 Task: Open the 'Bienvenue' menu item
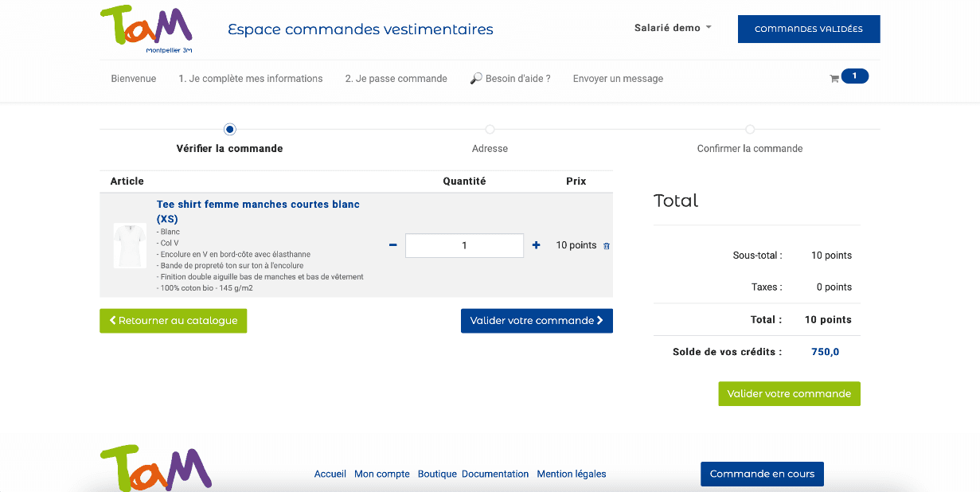coord(134,79)
